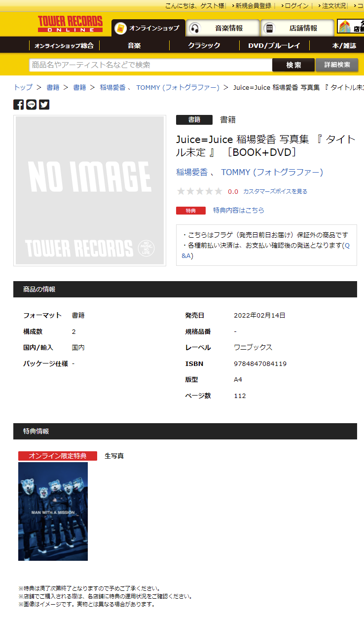Open TOMMY (フォトグラファー) link under title
This screenshot has width=364, height=617.
272,172
